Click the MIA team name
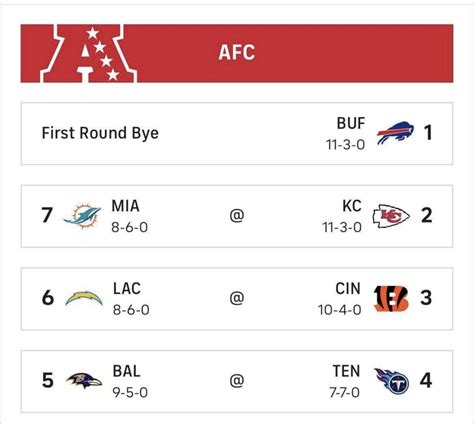 point(125,206)
